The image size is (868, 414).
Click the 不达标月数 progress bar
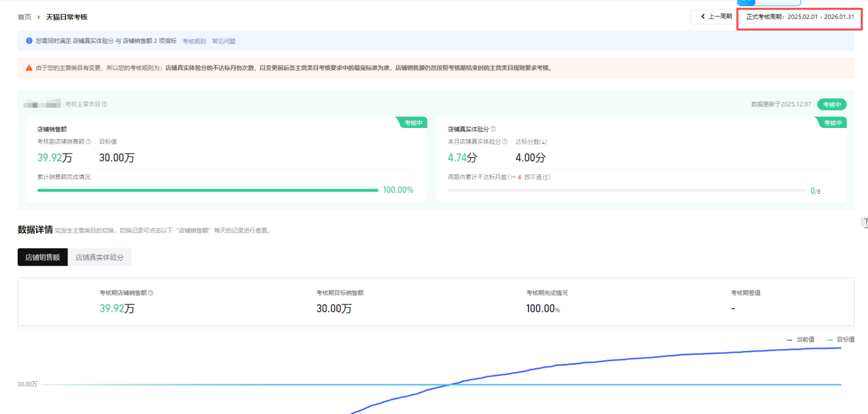click(626, 191)
